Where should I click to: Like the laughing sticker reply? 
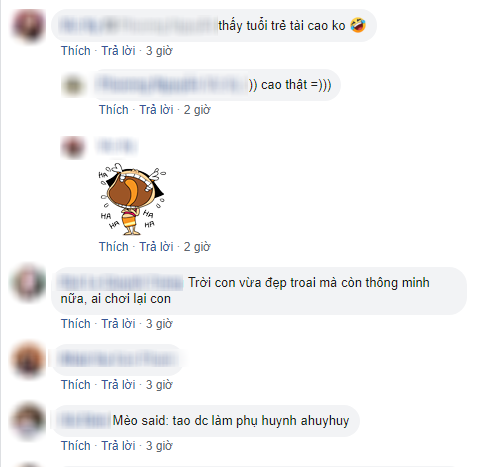click(114, 247)
